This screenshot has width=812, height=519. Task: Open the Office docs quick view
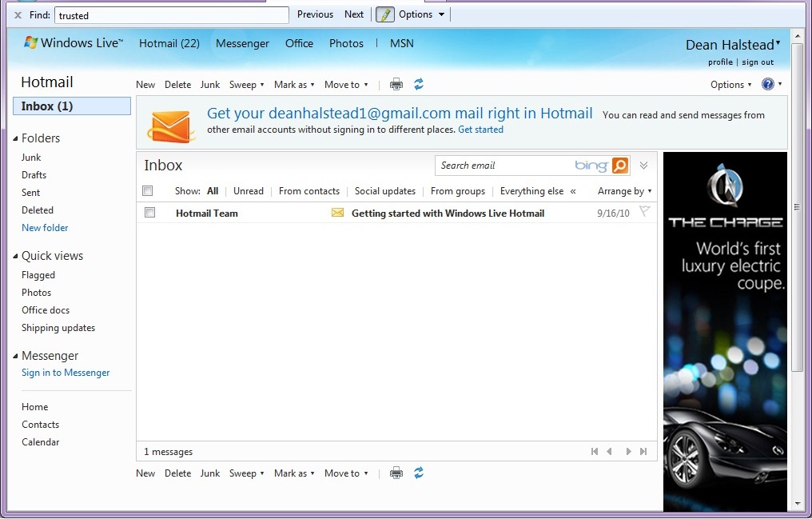tap(45, 310)
